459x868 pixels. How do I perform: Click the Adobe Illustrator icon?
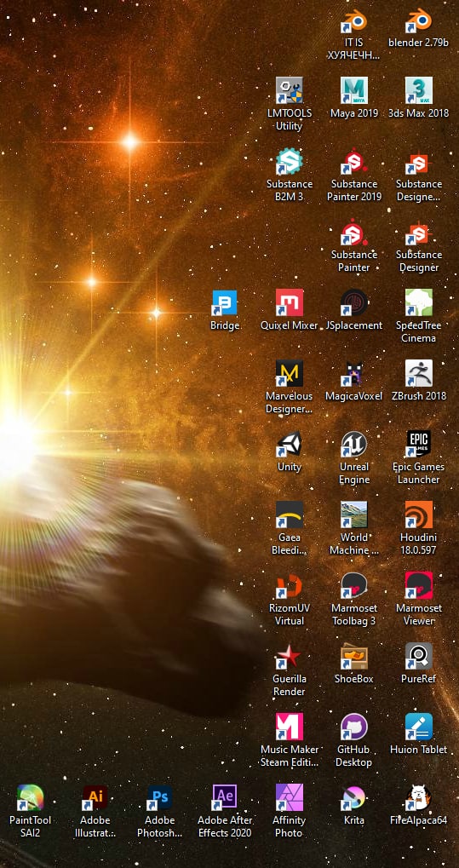click(95, 797)
